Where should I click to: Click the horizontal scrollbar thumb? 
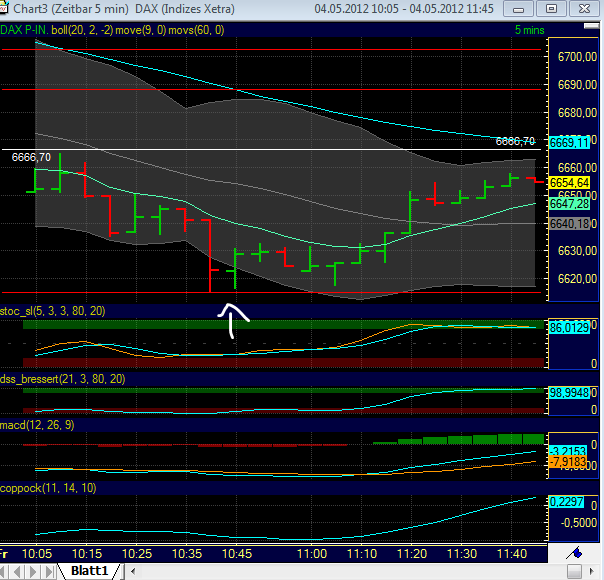tap(574, 571)
